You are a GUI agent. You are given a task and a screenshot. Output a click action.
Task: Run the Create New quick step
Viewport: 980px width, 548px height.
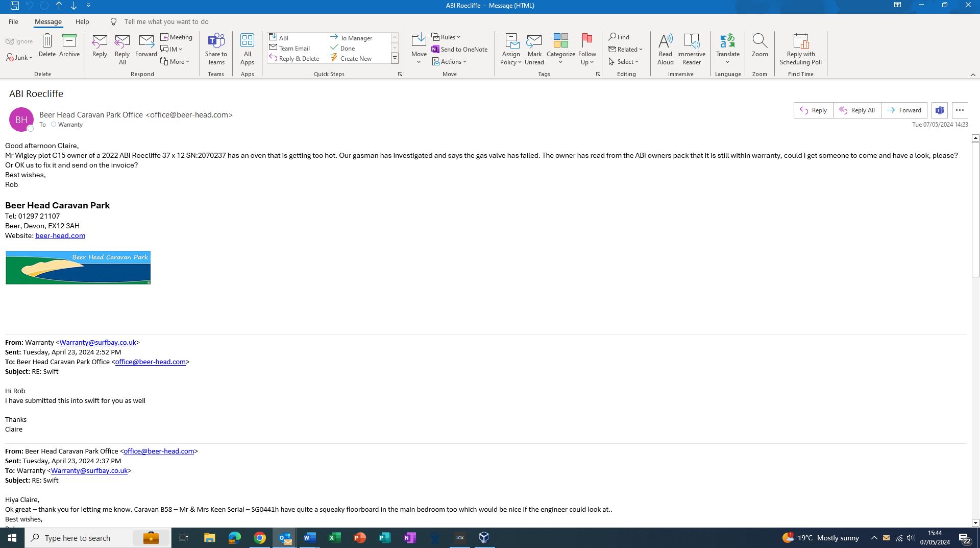351,59
